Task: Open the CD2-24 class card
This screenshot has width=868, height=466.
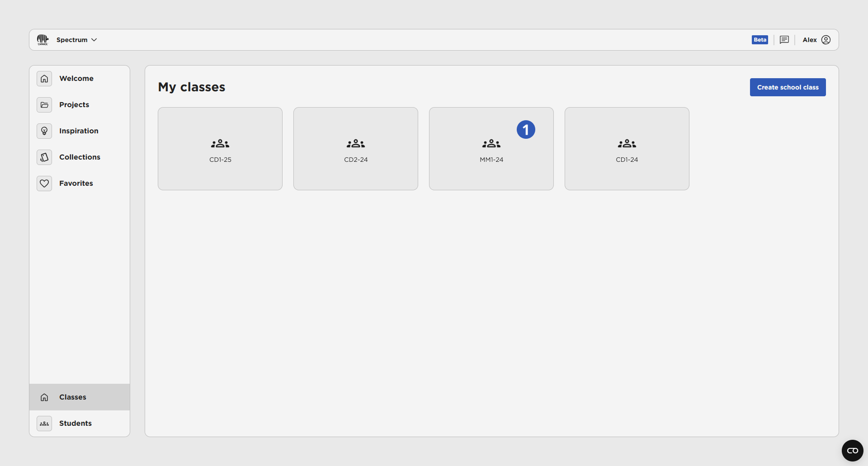Action: pos(356,149)
